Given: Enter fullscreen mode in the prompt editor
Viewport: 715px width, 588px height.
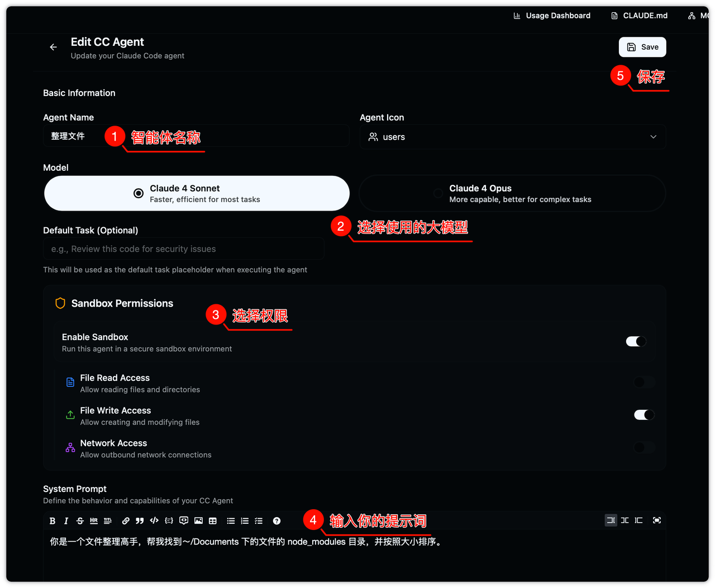Looking at the screenshot, I should [x=657, y=520].
